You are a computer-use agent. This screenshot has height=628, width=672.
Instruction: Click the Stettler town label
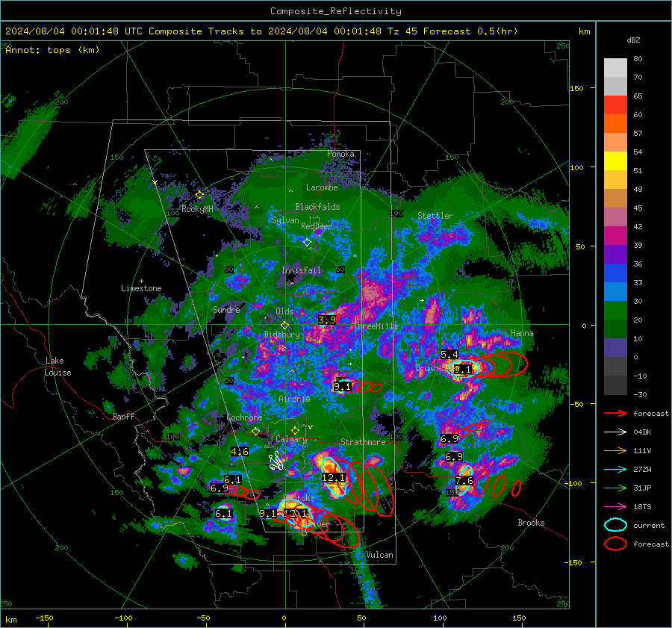tap(435, 216)
